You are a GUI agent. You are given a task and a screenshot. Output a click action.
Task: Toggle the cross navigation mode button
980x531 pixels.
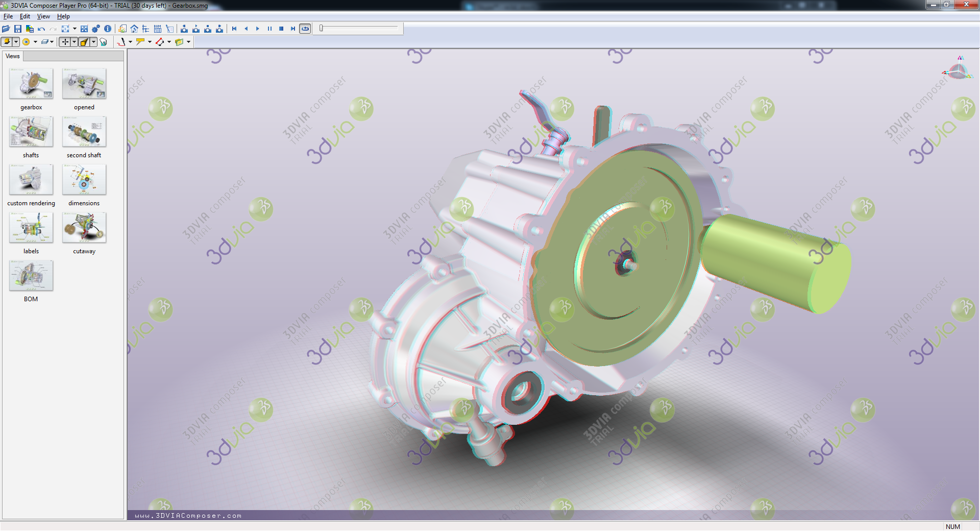point(65,42)
